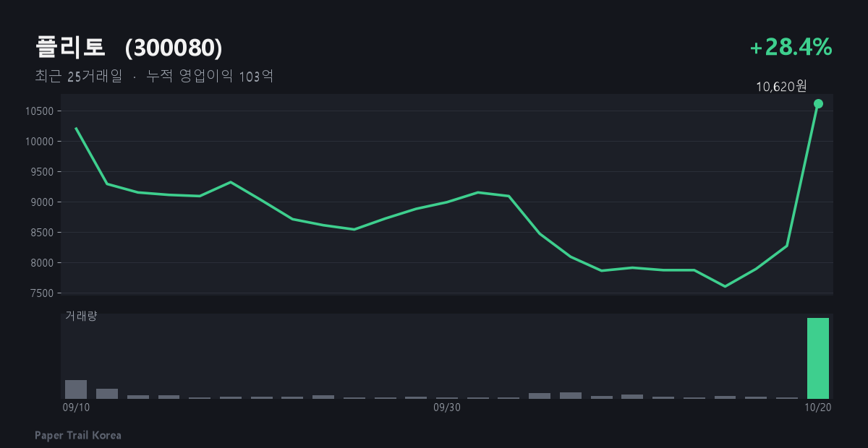Image resolution: width=868 pixels, height=448 pixels.
Task: Click the subtitle 최근 25거래일 누적 영업이익 103억
Action: point(154,76)
